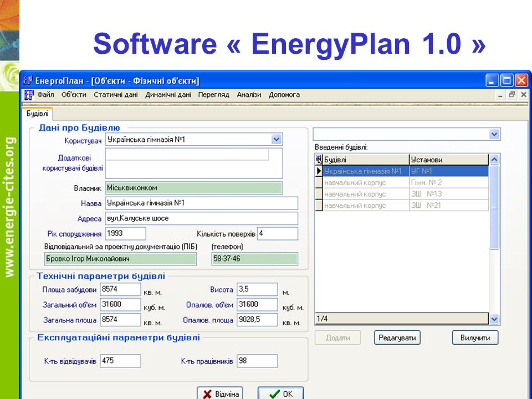
Task: Select the Українська гімназія №1 row in buildings list
Action: tap(402, 171)
